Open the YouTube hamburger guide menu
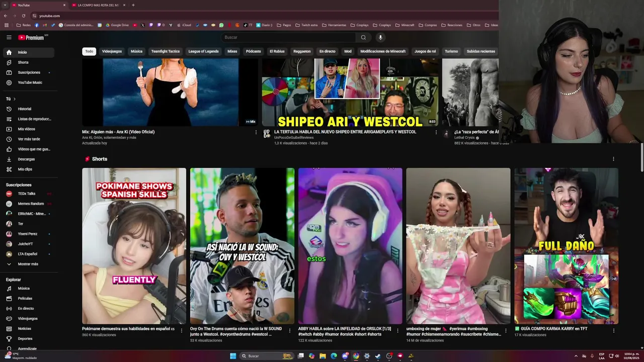The width and height of the screenshot is (644, 362). (x=9, y=37)
